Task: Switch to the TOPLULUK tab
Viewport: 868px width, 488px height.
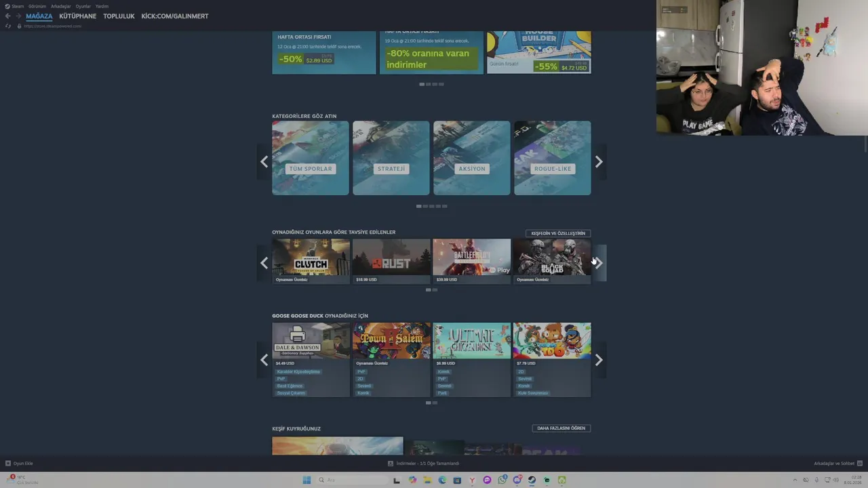Action: point(119,16)
